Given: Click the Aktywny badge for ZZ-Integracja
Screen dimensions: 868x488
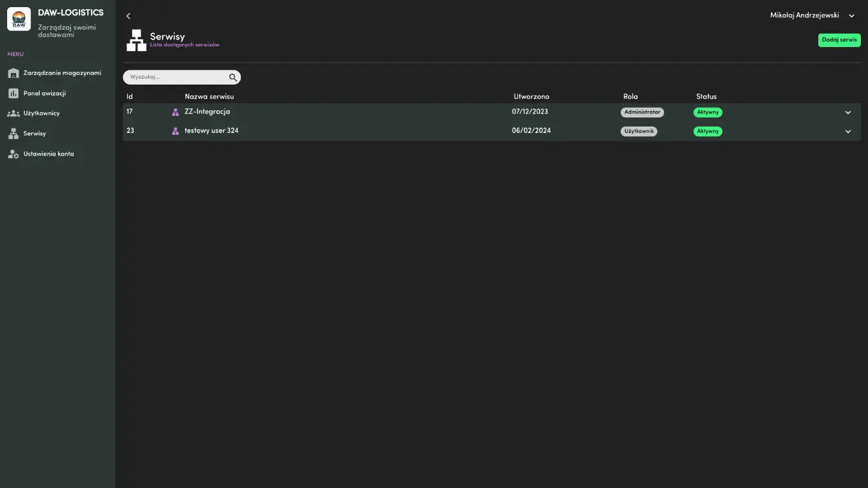Looking at the screenshot, I should click(x=708, y=112).
